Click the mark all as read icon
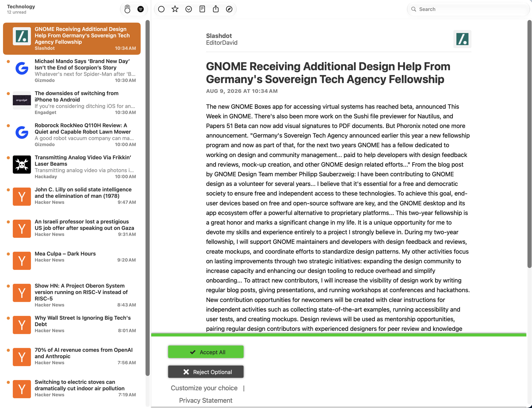The width and height of the screenshot is (532, 408). pyautogui.click(x=127, y=9)
